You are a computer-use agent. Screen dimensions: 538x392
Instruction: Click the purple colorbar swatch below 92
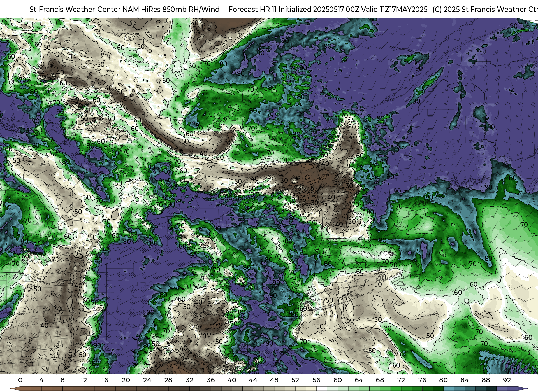click(x=512, y=389)
